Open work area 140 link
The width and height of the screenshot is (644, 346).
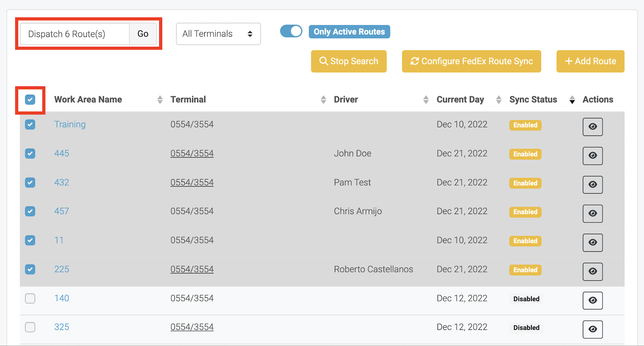tap(62, 298)
